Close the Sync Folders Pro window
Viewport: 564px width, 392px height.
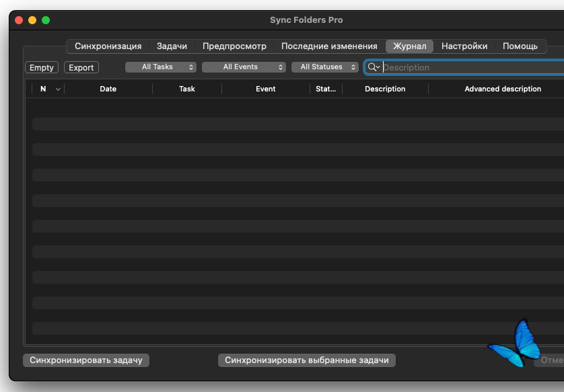click(x=19, y=20)
